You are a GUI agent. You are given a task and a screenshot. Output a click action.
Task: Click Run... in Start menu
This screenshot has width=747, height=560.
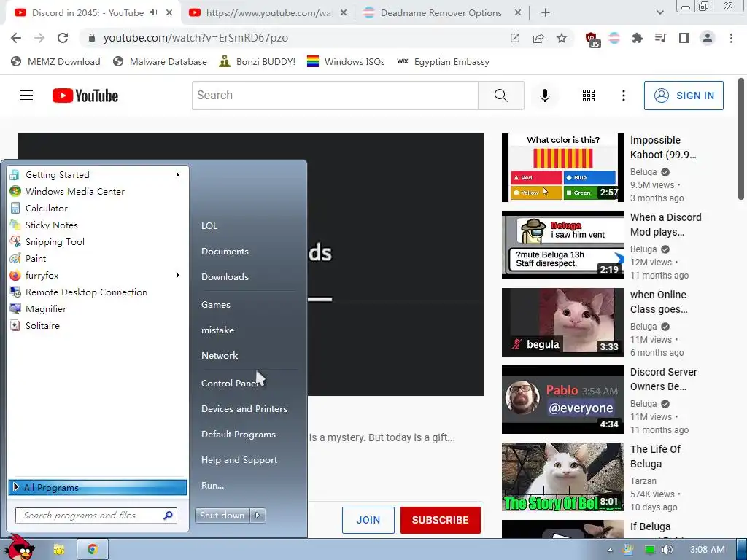point(212,485)
